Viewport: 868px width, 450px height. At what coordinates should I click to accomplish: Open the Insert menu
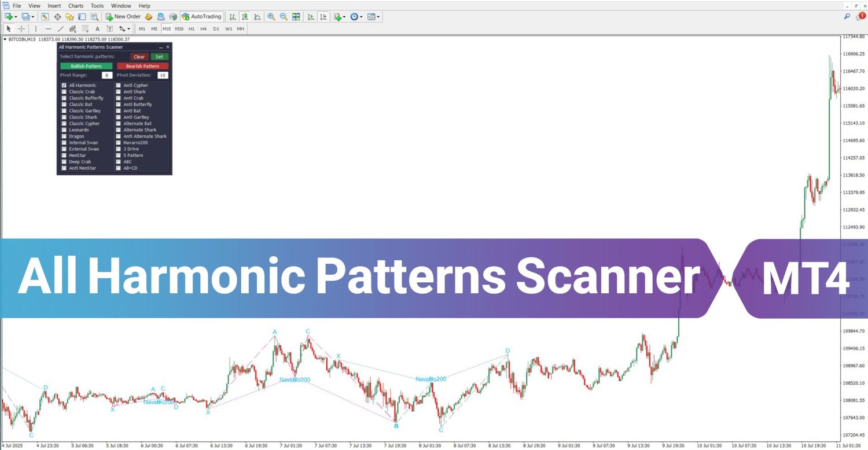[x=54, y=5]
